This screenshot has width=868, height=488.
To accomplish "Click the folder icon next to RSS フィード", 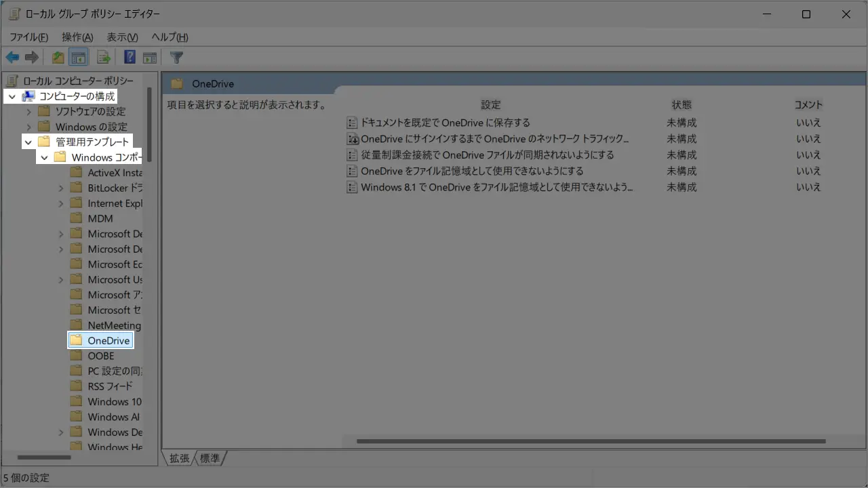I will pyautogui.click(x=76, y=386).
